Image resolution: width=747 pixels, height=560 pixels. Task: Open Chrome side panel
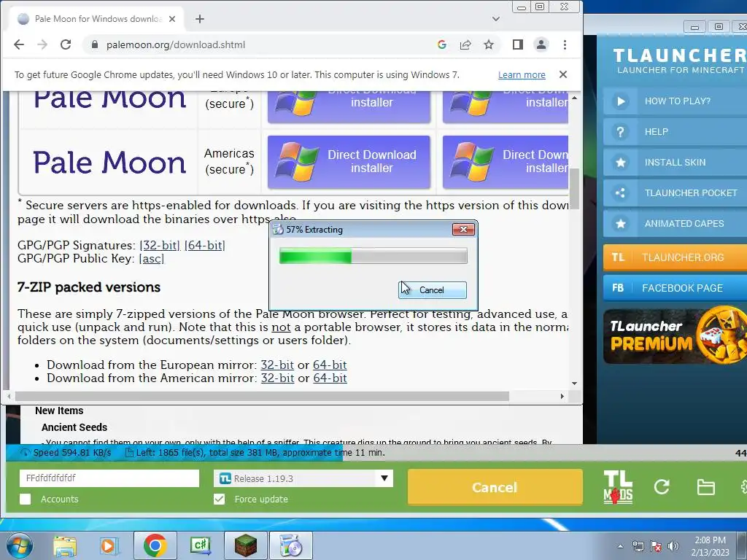[518, 44]
